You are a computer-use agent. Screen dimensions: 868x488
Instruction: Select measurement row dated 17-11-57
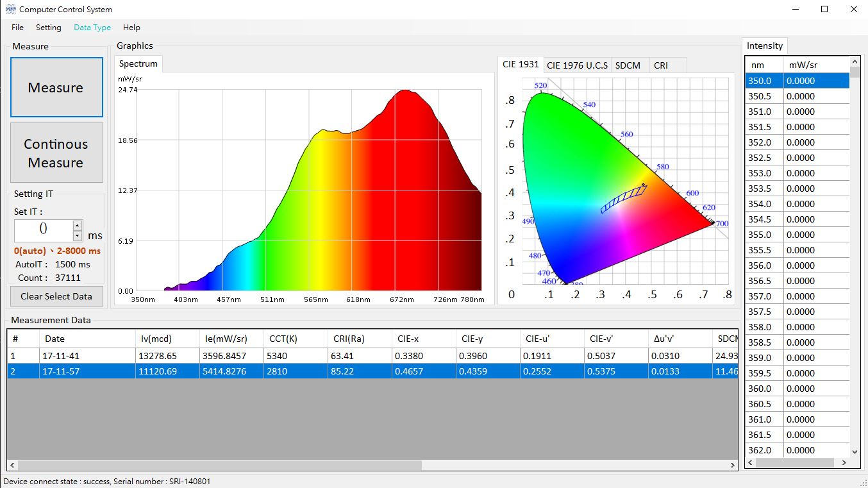pyautogui.click(x=372, y=371)
